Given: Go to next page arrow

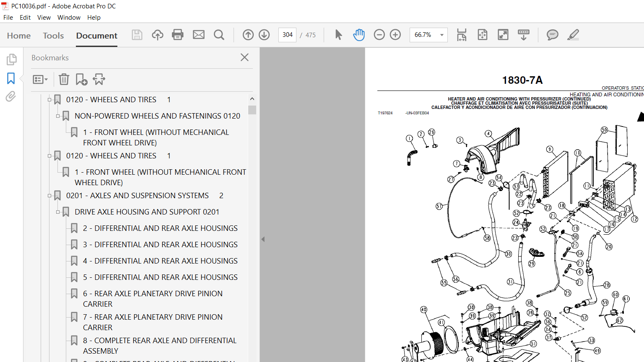Looking at the screenshot, I should pyautogui.click(x=264, y=35).
